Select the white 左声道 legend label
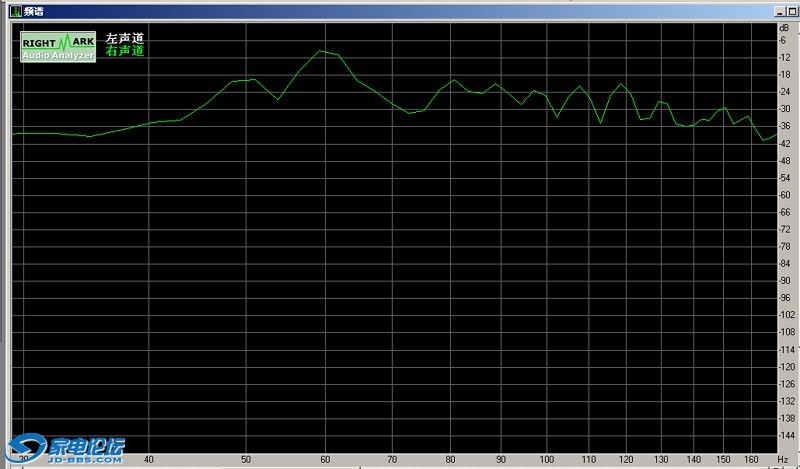This screenshot has width=800, height=469. click(x=125, y=38)
